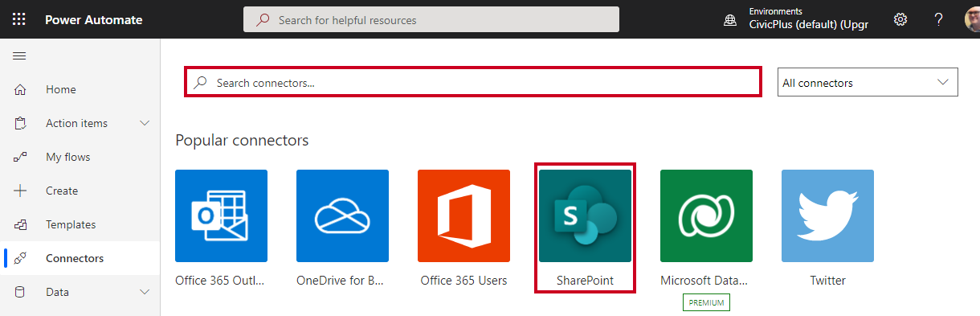Click the Power Automate title link
The height and width of the screenshot is (316, 980).
pyautogui.click(x=94, y=19)
